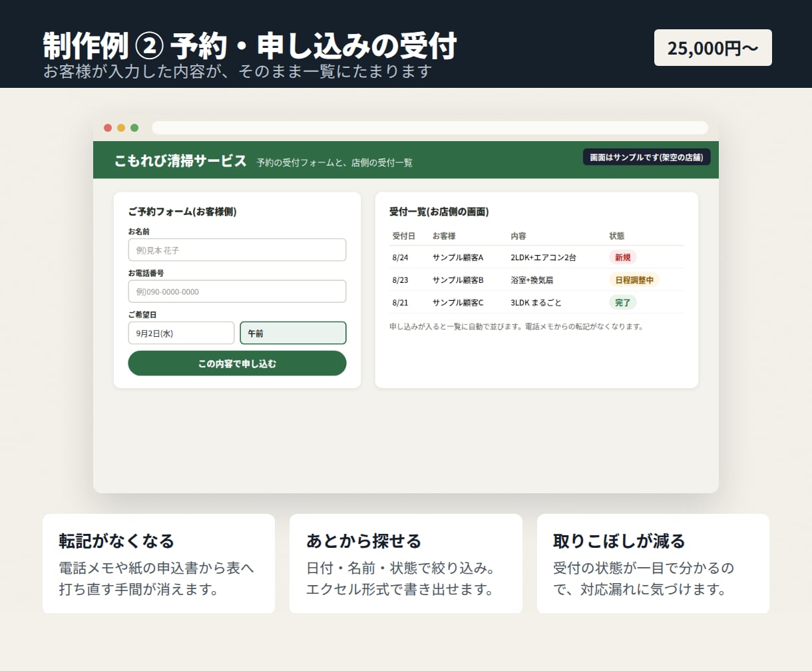The image size is (812, 671).
Task: Click the 8/21 date cell
Action: 401,302
